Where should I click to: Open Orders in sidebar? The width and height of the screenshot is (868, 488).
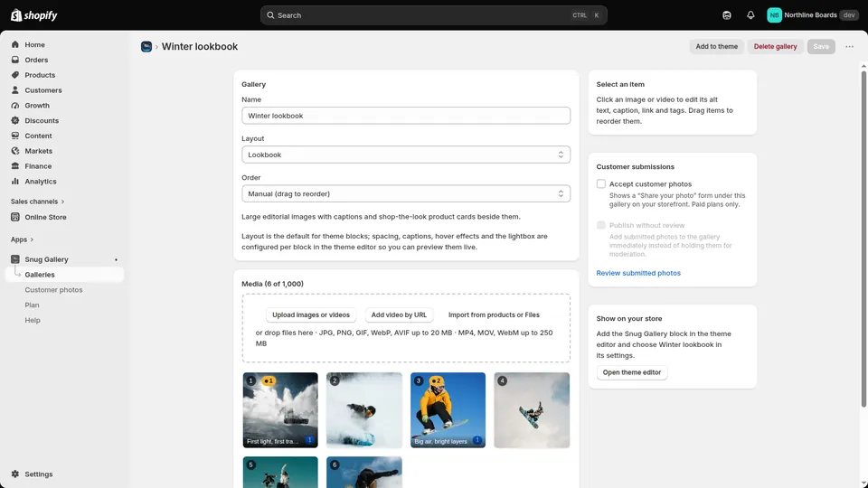[36, 60]
